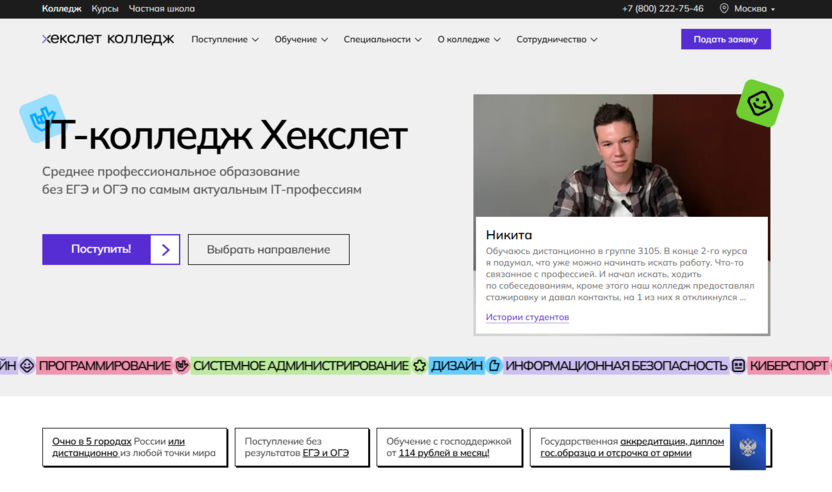The width and height of the screenshot is (832, 492).
Task: Expand the О колледже menu
Action: pyautogui.click(x=469, y=39)
